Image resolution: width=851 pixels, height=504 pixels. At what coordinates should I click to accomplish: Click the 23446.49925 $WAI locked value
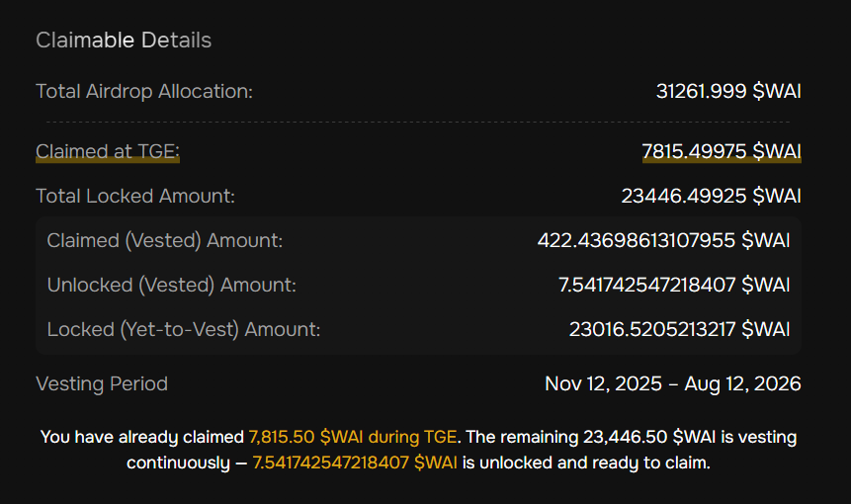[711, 196]
